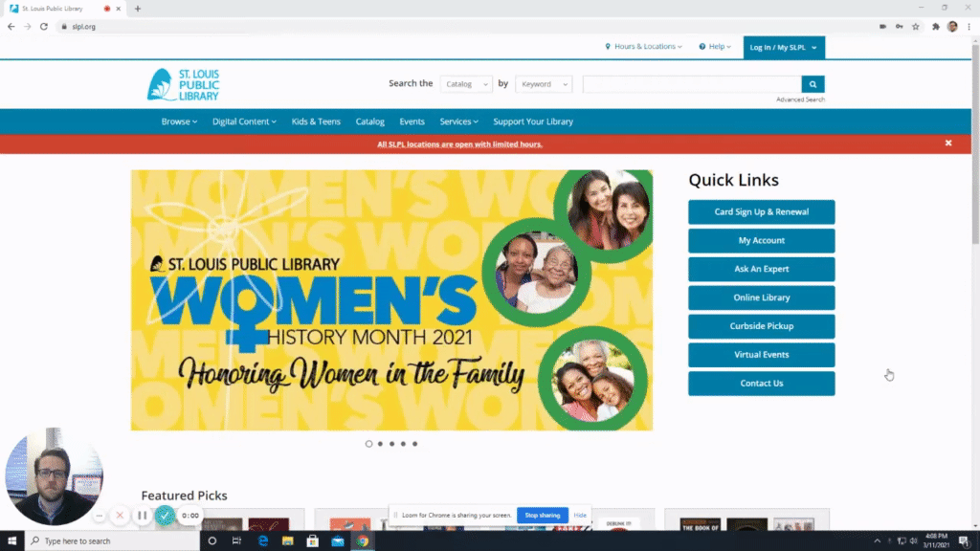Open the Events page
The height and width of the screenshot is (551, 980).
click(412, 121)
